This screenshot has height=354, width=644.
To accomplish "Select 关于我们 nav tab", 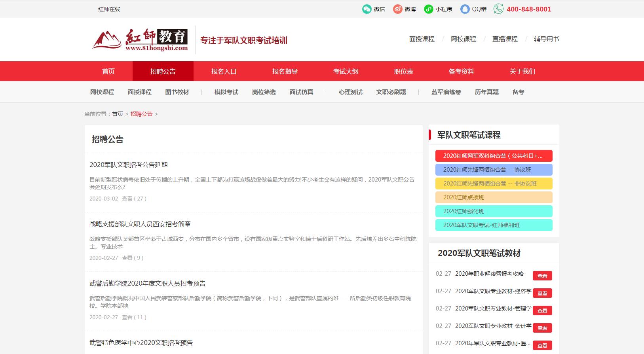I will (522, 71).
